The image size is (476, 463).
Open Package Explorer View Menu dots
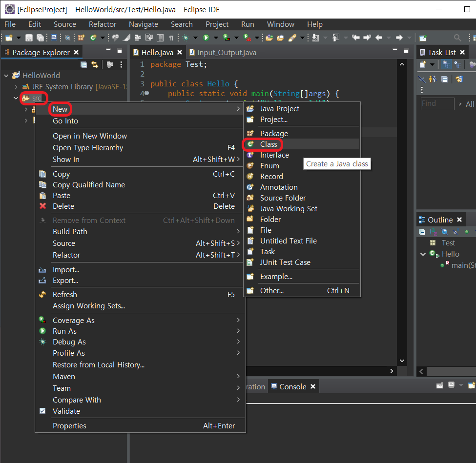(121, 64)
